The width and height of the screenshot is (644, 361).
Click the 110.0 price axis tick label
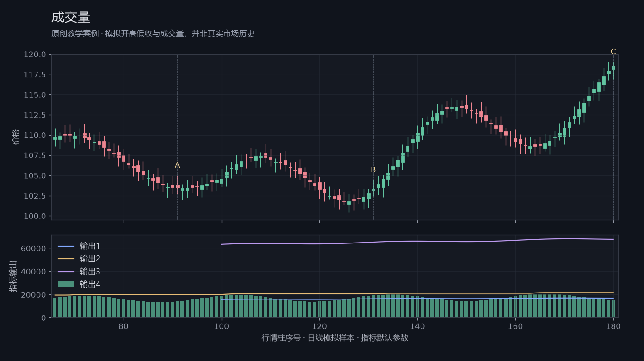(35, 135)
